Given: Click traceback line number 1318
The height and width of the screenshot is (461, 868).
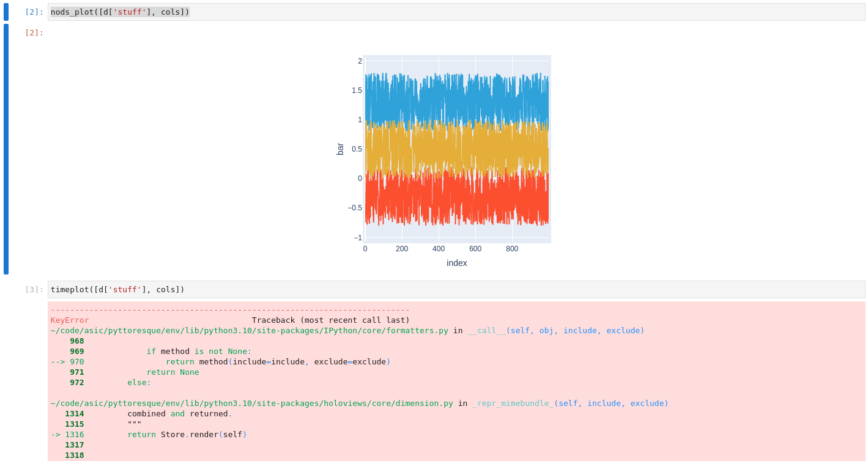Looking at the screenshot, I should [75, 455].
